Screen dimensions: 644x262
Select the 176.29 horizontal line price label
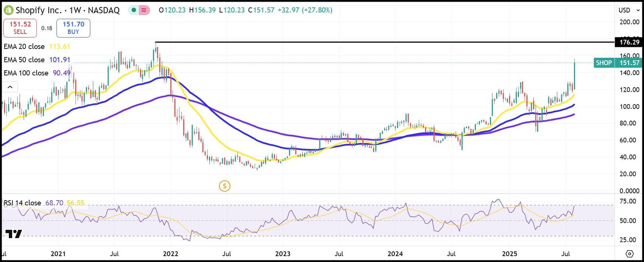click(628, 42)
